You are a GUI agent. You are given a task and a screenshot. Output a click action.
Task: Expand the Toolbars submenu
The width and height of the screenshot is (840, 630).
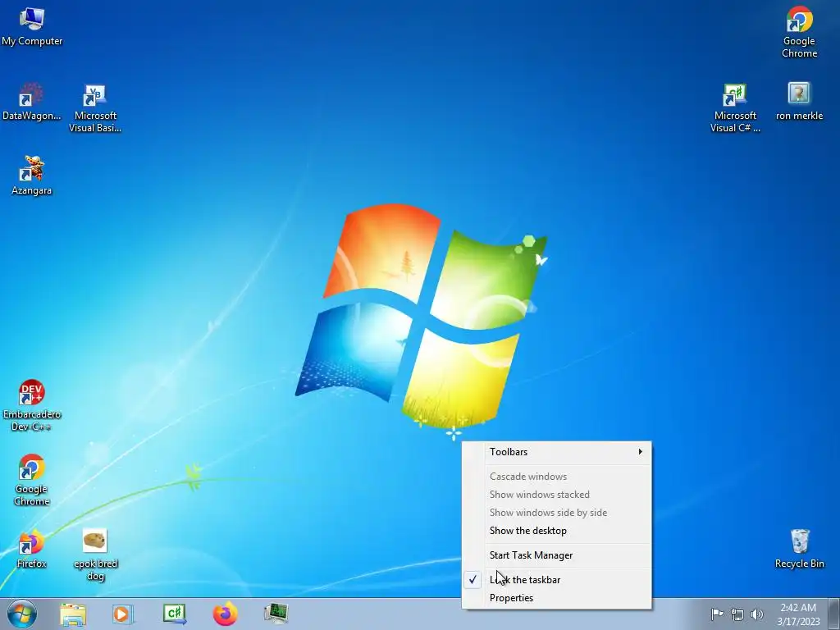click(557, 452)
